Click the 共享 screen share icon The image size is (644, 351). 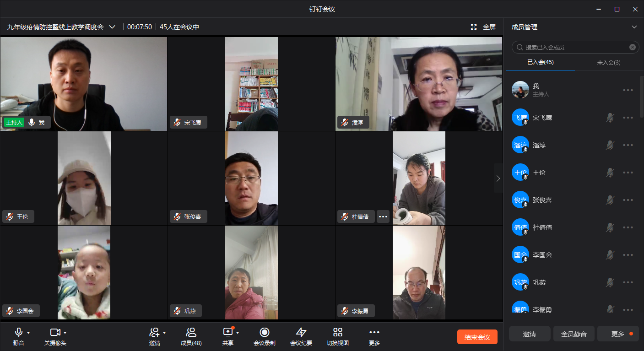click(227, 332)
